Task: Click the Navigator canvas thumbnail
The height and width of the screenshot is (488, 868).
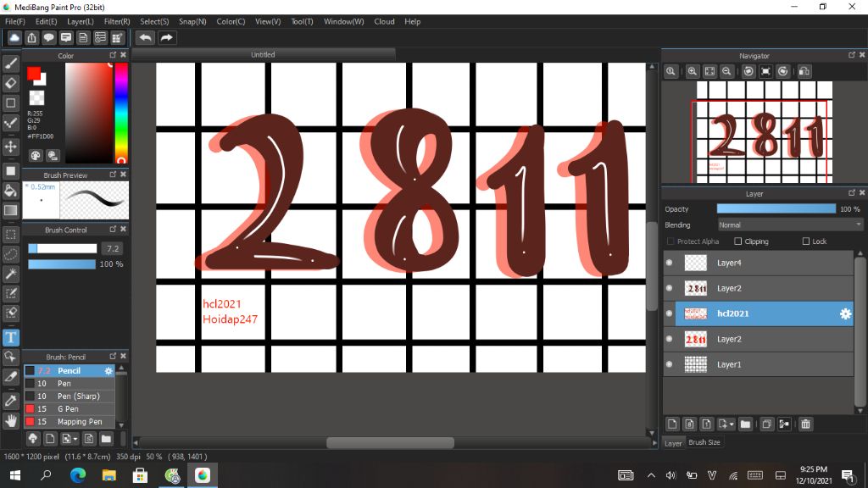Action: [765, 131]
